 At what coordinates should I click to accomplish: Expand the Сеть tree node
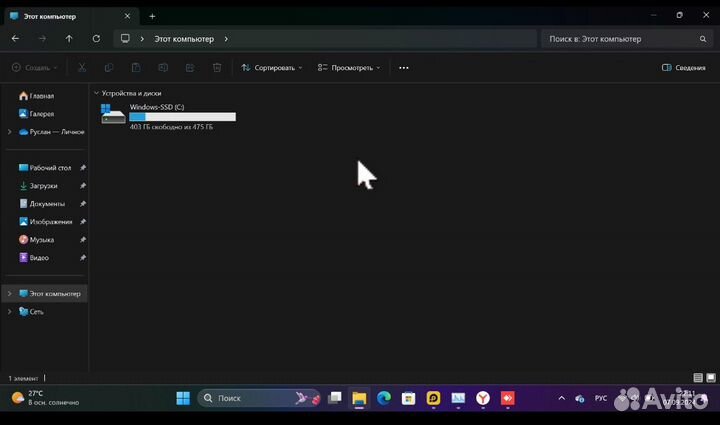click(10, 311)
